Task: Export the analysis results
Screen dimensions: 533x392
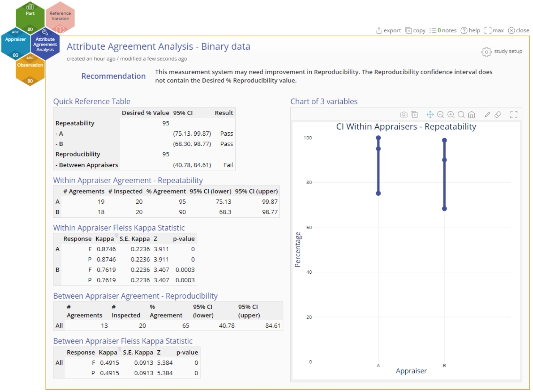Action: pos(388,30)
